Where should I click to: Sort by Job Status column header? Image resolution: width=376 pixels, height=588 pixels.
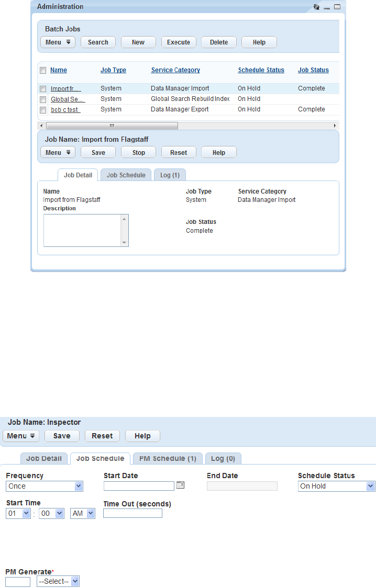pyautogui.click(x=313, y=70)
